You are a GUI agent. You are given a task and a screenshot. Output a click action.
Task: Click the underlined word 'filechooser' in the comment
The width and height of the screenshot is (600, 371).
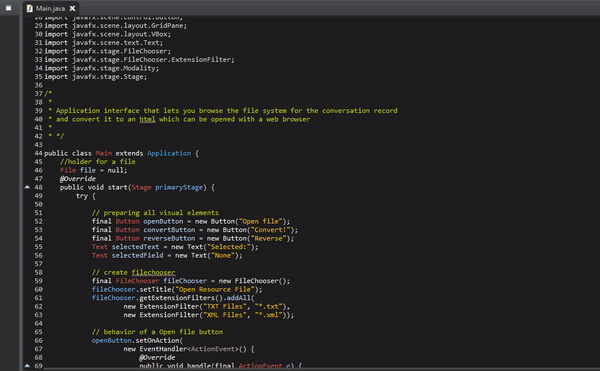[x=153, y=272]
